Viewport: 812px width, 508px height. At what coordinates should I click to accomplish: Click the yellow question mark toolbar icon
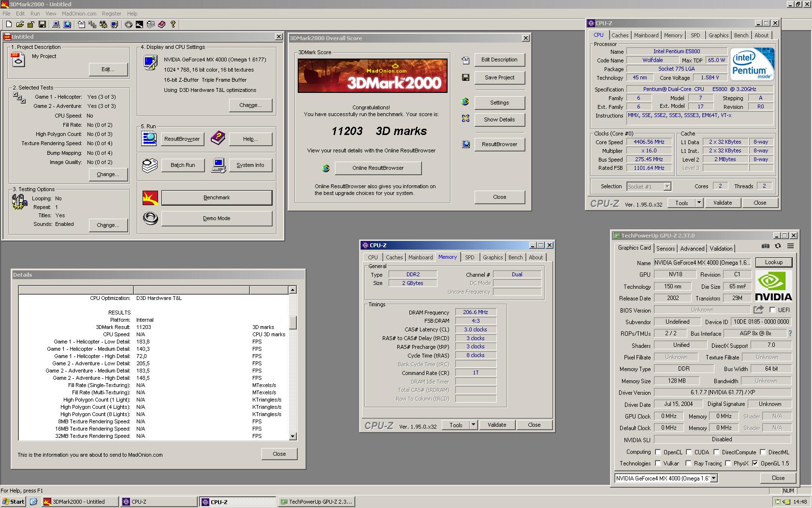click(x=173, y=24)
